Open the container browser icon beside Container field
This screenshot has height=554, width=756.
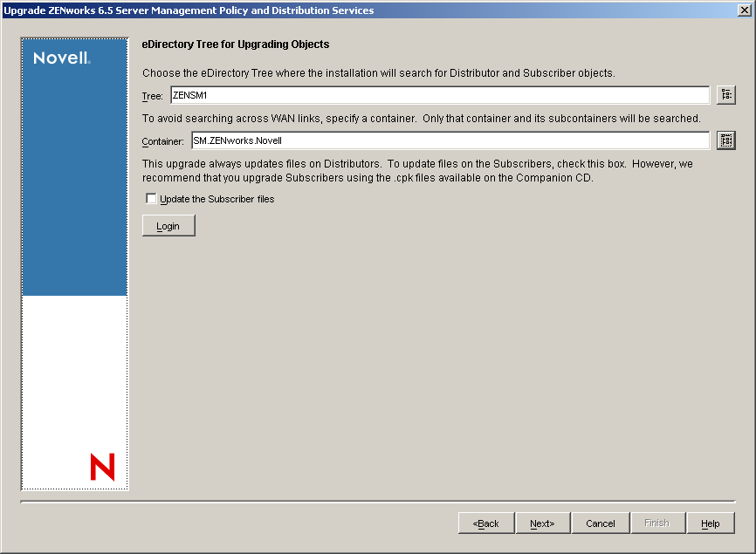click(726, 140)
